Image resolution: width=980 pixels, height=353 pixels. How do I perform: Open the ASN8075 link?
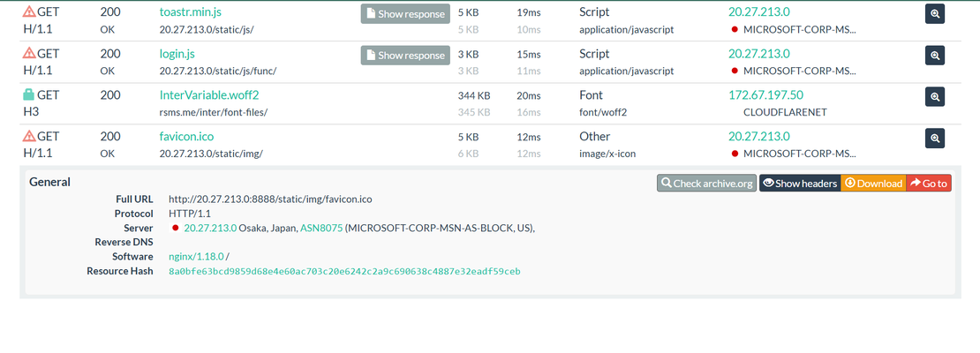coord(320,228)
